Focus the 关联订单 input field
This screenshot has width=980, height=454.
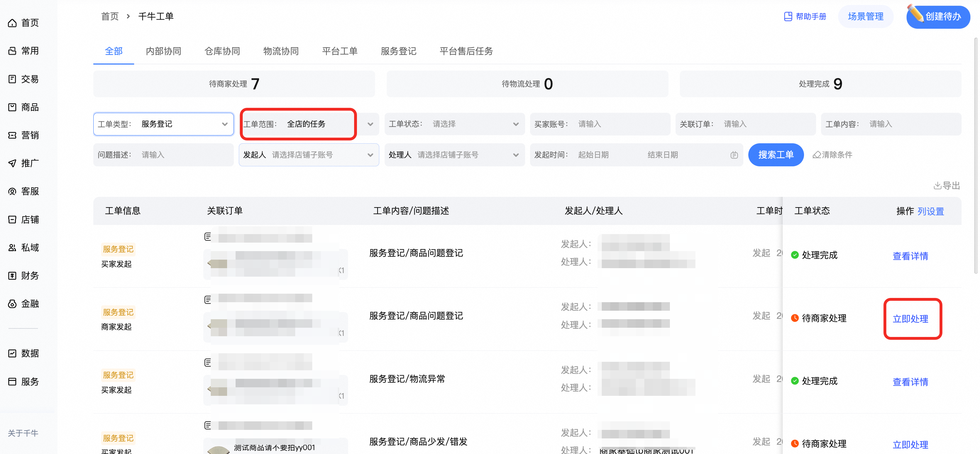pos(746,124)
